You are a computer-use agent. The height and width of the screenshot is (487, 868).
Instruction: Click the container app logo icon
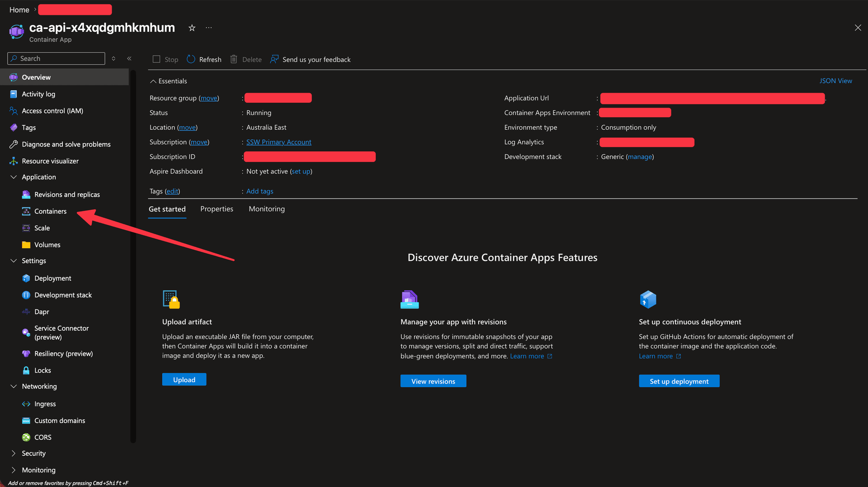click(16, 32)
